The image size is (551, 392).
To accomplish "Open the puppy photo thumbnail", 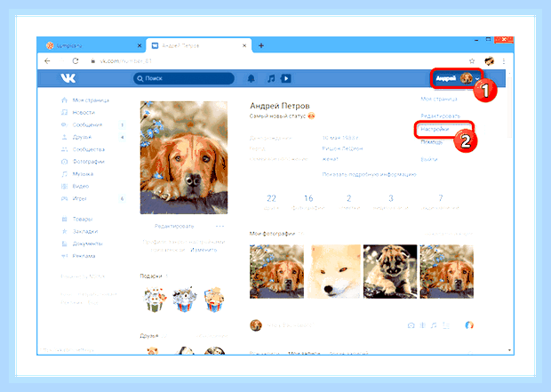I will coord(390,271).
